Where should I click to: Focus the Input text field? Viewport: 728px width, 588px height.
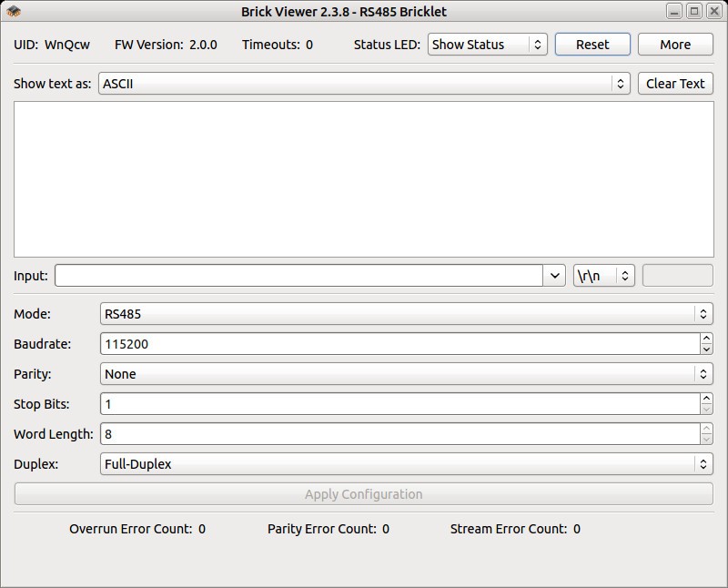(x=298, y=276)
